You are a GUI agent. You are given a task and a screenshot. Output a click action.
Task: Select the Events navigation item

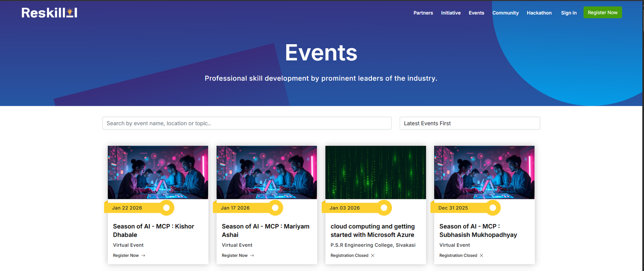click(x=476, y=13)
